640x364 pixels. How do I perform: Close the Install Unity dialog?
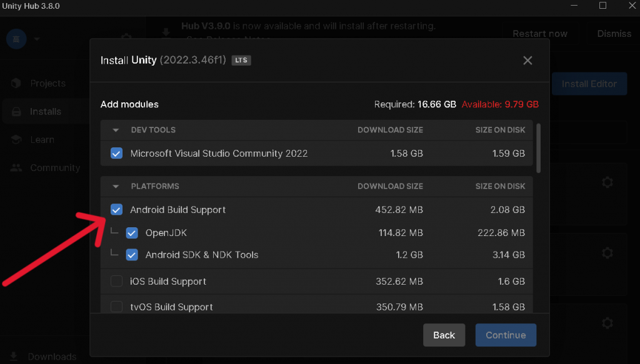[527, 61]
